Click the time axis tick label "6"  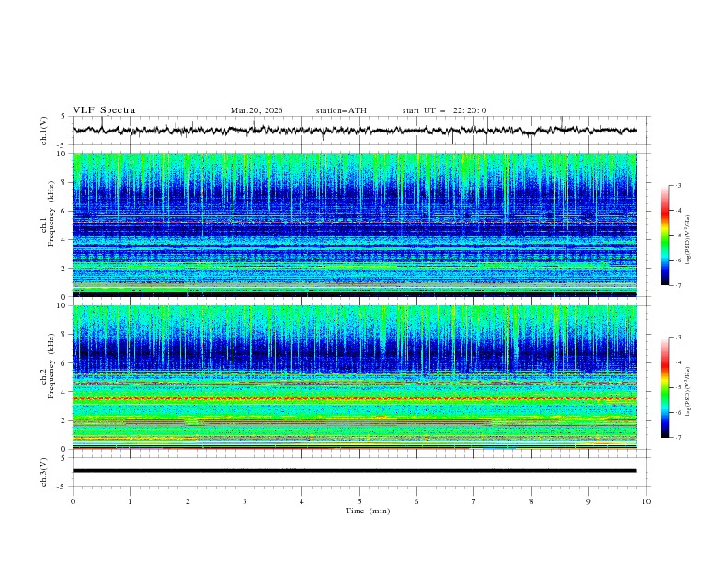(x=416, y=501)
